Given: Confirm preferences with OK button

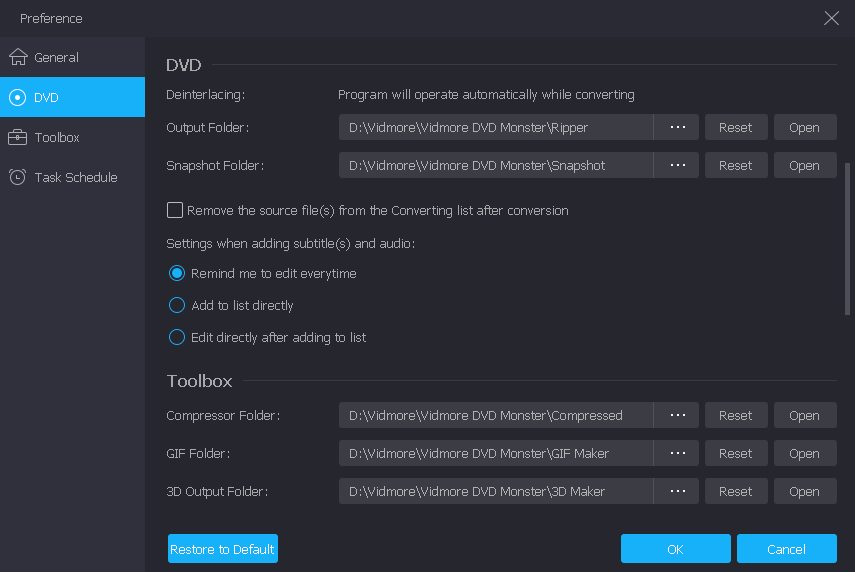Looking at the screenshot, I should [x=675, y=549].
